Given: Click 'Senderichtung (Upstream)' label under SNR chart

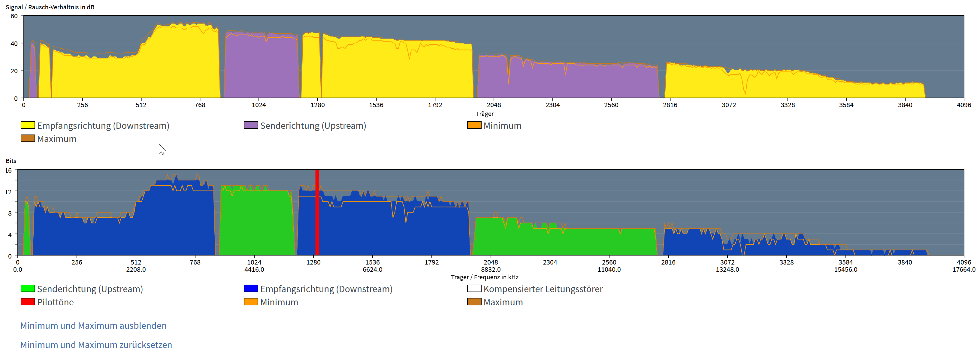Looking at the screenshot, I should click(x=313, y=126).
